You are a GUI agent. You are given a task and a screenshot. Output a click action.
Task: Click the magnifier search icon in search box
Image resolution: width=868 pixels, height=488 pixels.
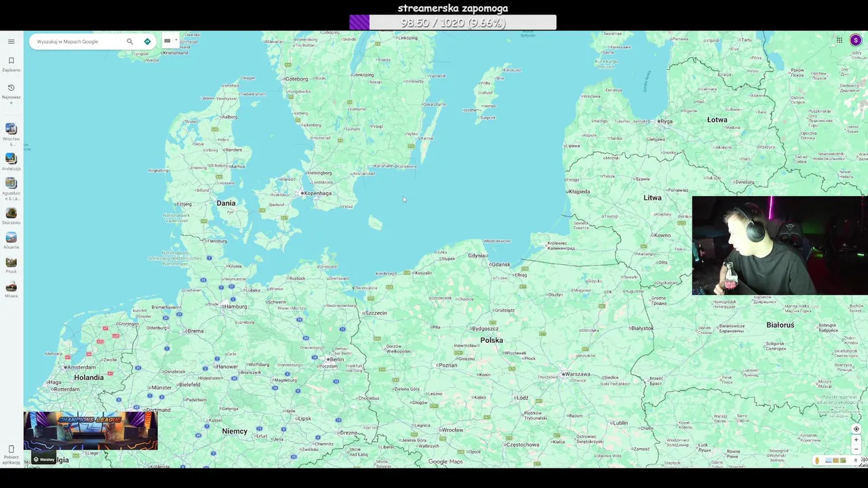[130, 41]
